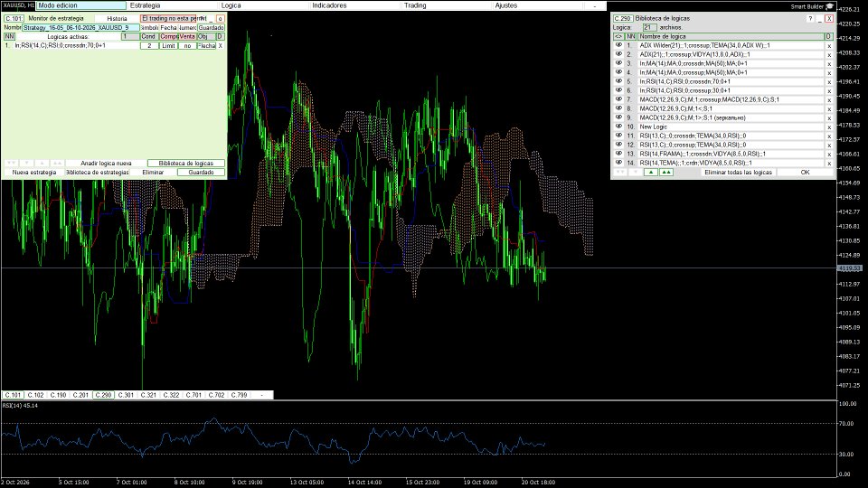Switch to panel tab C.321
This screenshot has height=488, width=868.
[x=148, y=395]
